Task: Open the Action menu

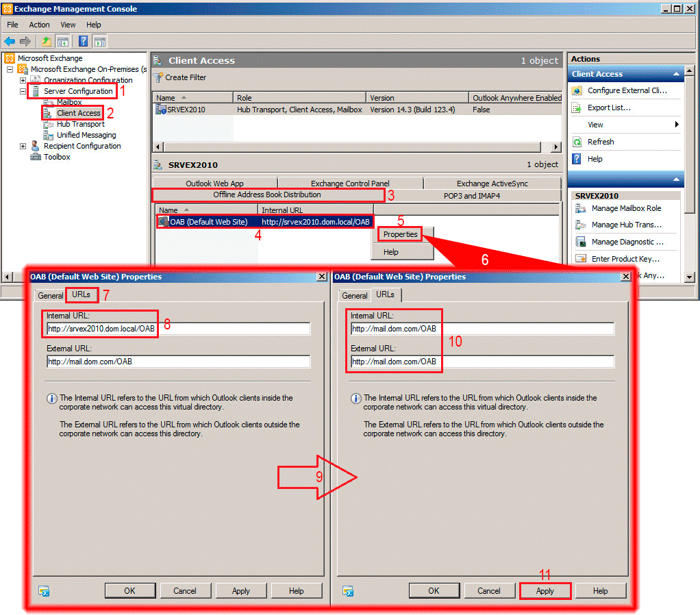Action: coord(39,25)
